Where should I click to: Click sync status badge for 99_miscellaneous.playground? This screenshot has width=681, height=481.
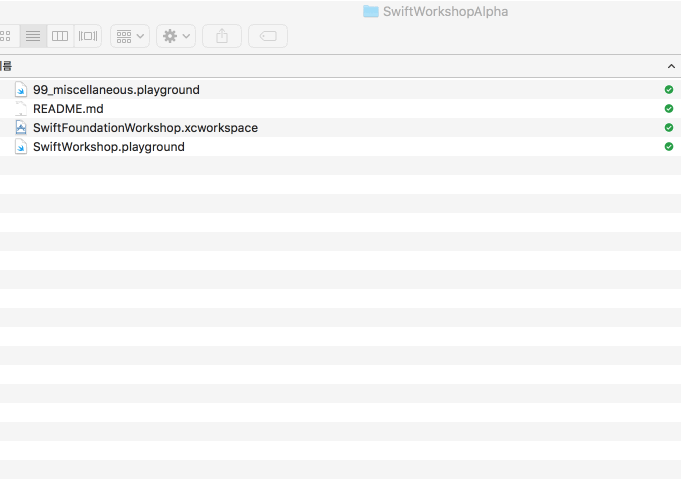pos(669,89)
